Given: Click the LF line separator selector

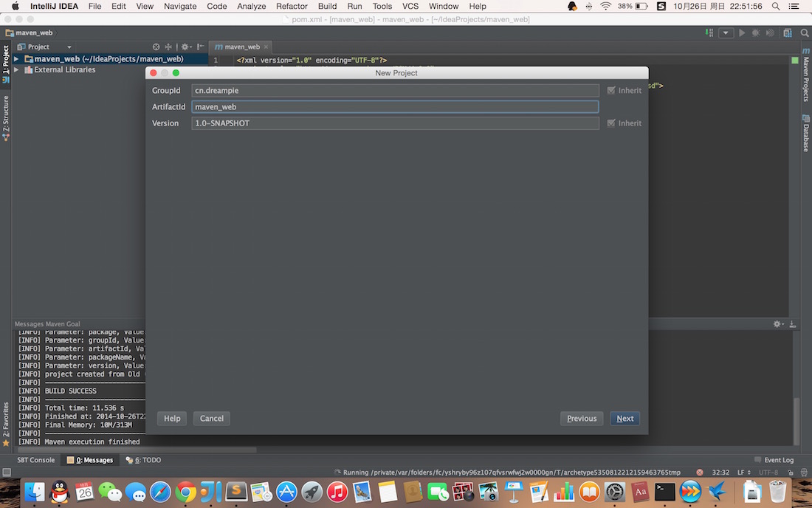Looking at the screenshot, I should tap(744, 473).
